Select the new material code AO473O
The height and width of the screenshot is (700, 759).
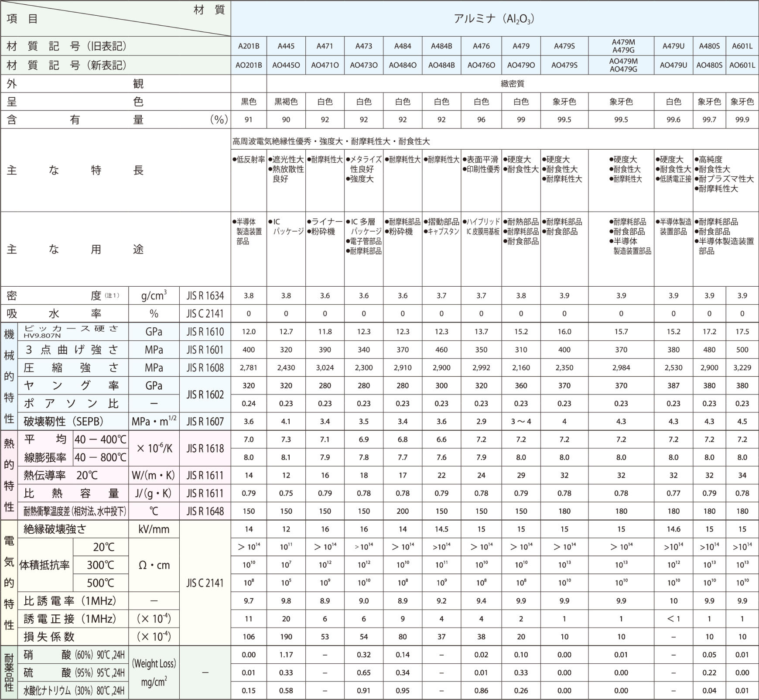(x=364, y=65)
